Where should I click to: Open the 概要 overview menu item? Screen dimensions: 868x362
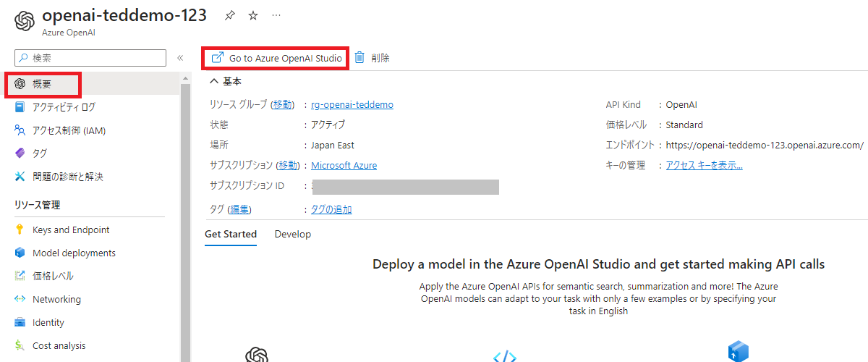(x=43, y=85)
